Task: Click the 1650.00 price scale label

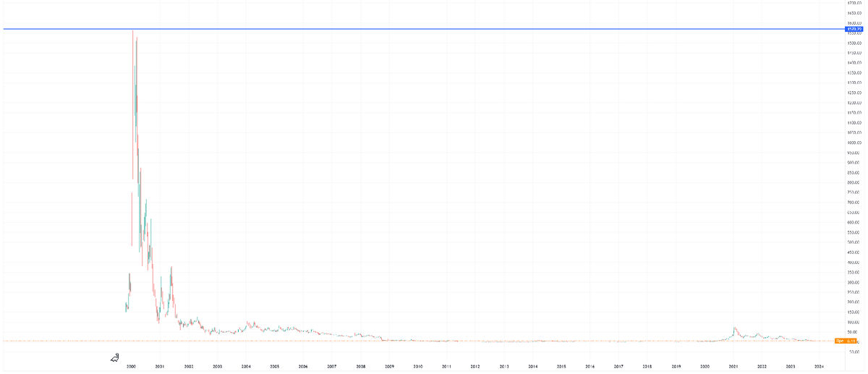Action: (853, 13)
